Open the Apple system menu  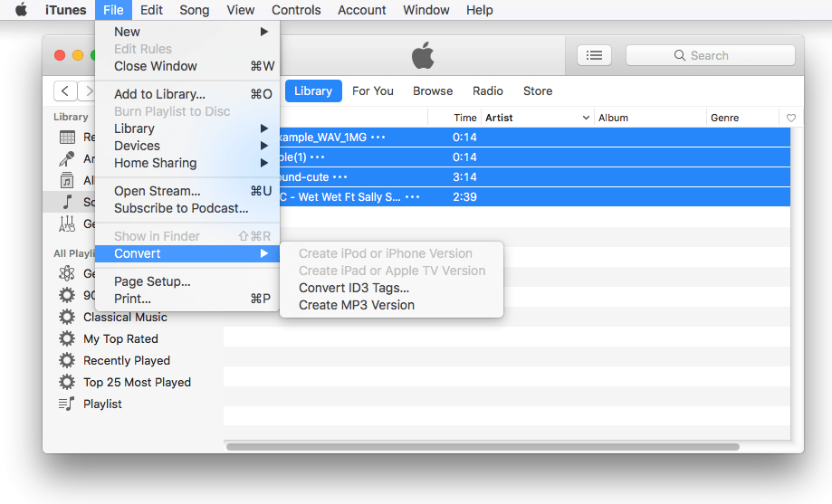(x=21, y=10)
